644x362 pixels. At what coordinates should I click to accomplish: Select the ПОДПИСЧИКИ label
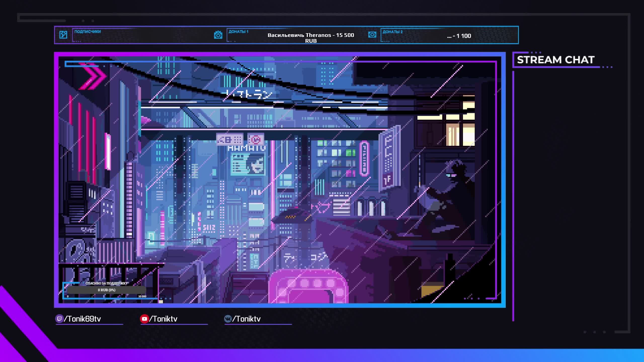pyautogui.click(x=88, y=32)
